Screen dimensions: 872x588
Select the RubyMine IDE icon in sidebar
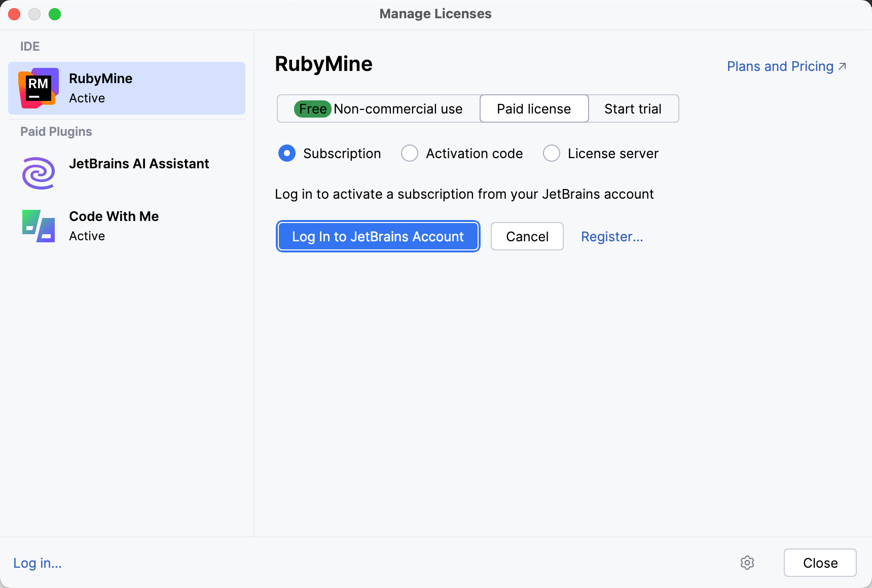38,88
